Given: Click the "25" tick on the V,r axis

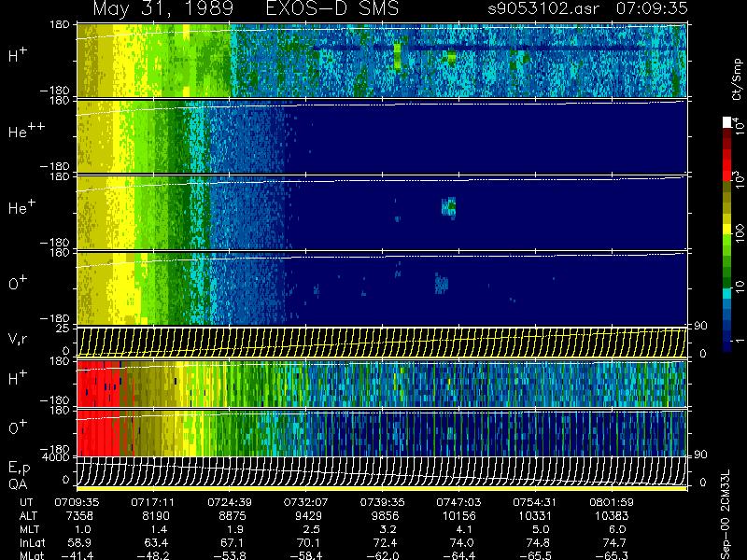Looking at the screenshot, I should (x=63, y=329).
